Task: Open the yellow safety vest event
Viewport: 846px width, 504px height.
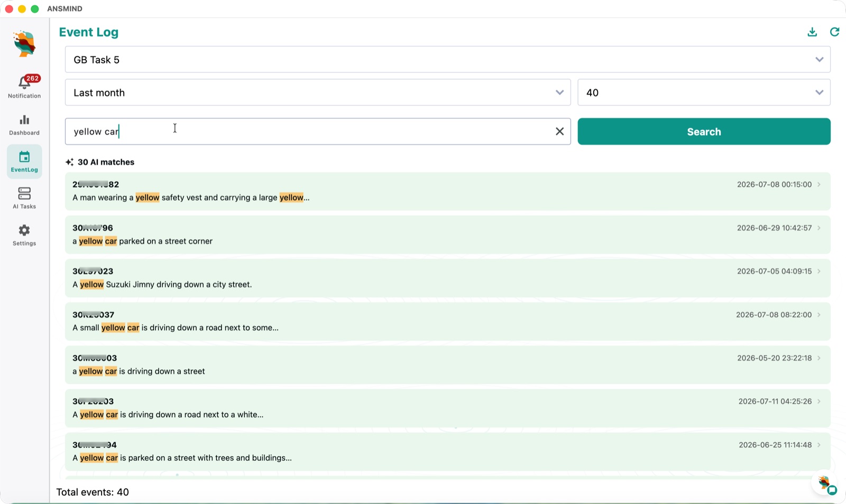Action: 447,191
